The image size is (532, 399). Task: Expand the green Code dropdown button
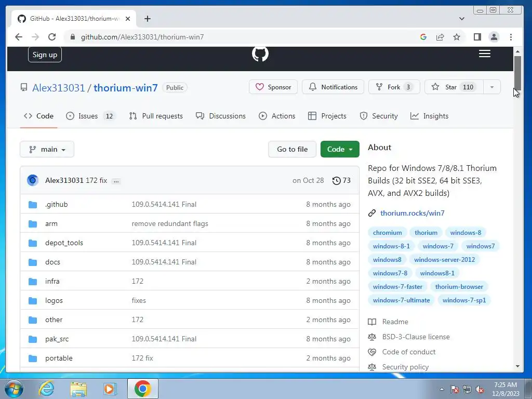(340, 149)
